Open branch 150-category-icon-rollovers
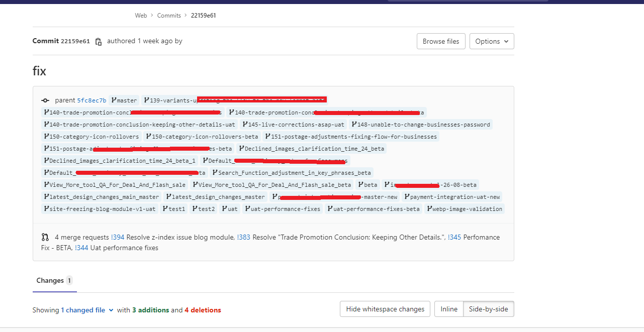The width and height of the screenshot is (644, 332). click(x=91, y=137)
